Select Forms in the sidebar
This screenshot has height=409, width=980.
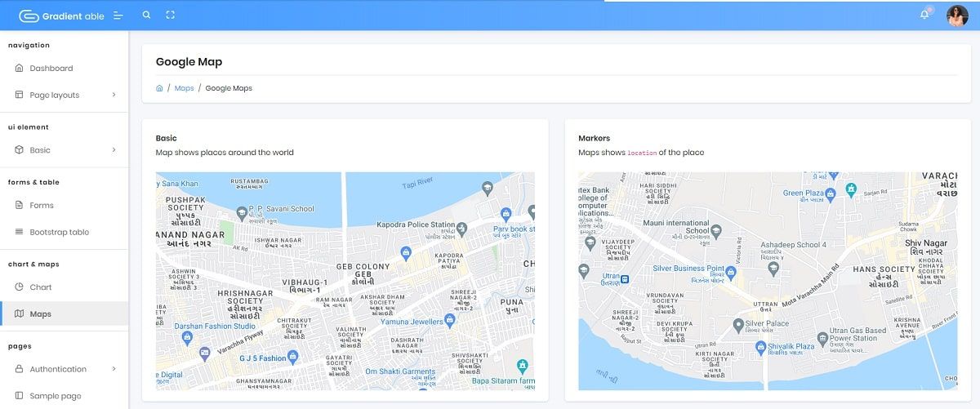pyautogui.click(x=64, y=206)
